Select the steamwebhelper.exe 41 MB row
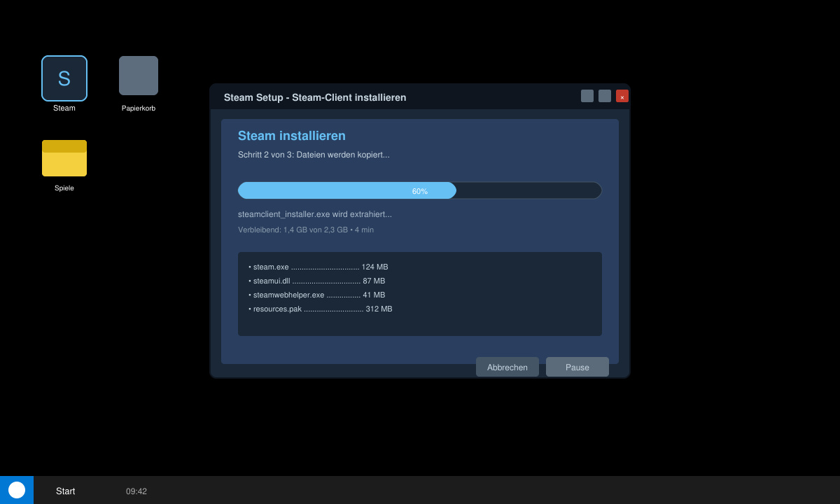Image resolution: width=840 pixels, height=504 pixels. pos(317,295)
